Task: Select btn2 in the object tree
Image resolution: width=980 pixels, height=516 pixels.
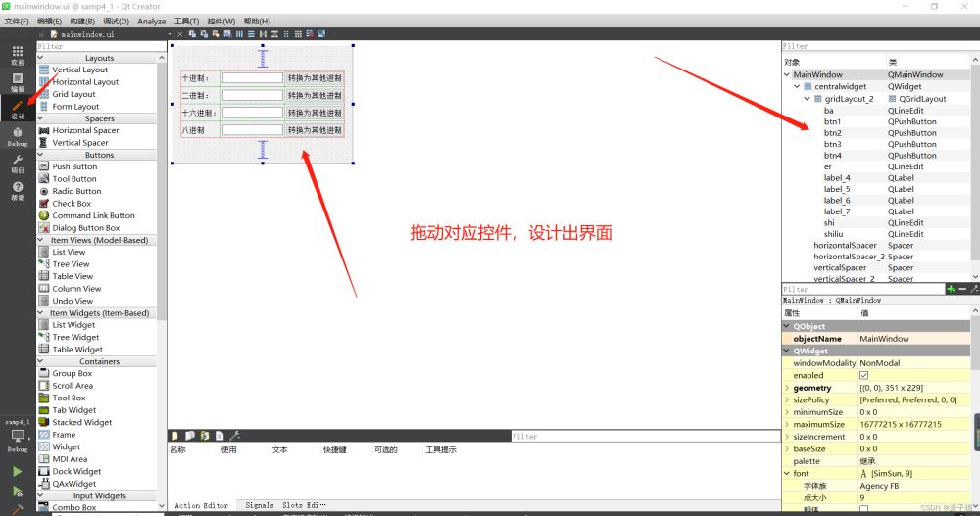Action: (x=832, y=133)
